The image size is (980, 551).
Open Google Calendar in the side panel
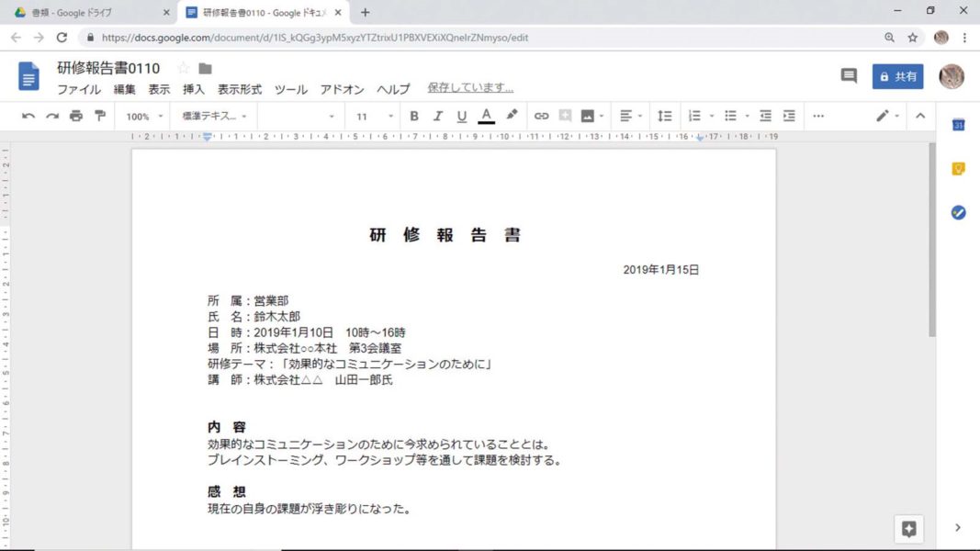(958, 125)
